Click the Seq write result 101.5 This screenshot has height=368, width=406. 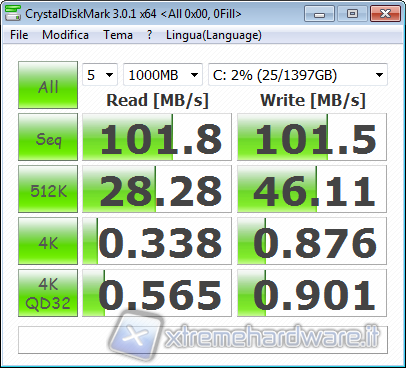pyautogui.click(x=312, y=137)
